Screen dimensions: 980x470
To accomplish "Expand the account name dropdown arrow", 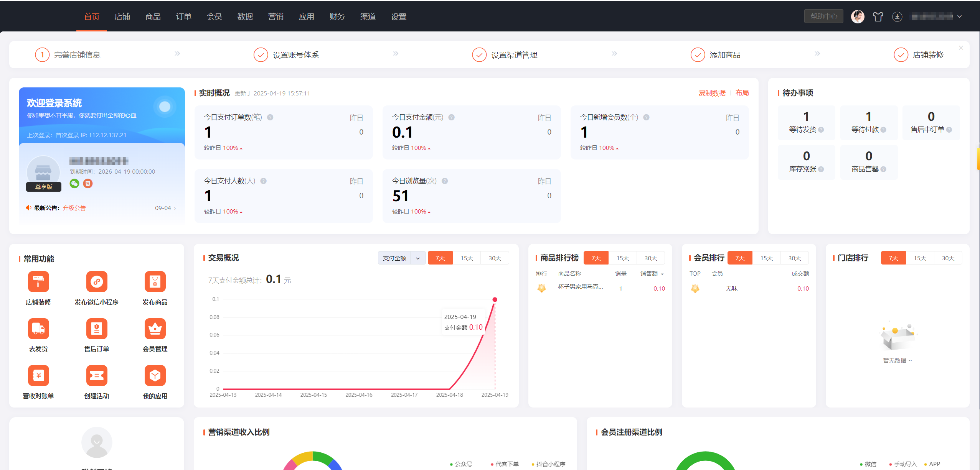I will click(x=960, y=16).
